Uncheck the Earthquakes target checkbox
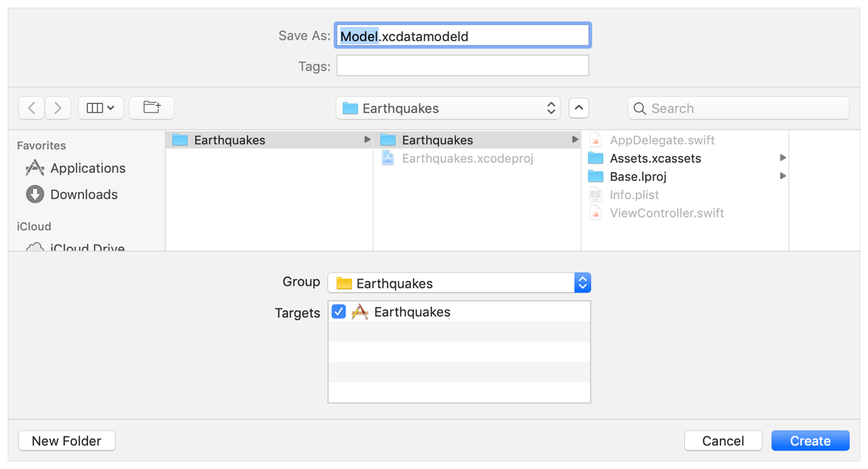 pyautogui.click(x=339, y=312)
